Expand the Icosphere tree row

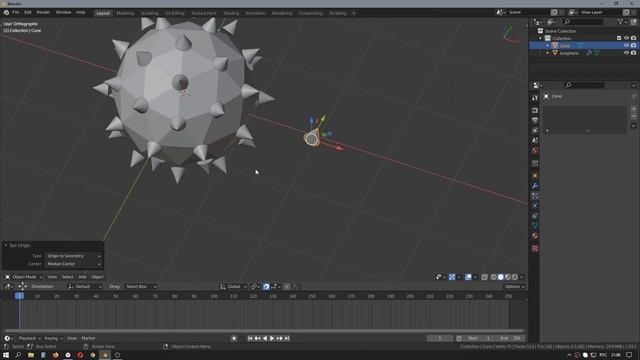[548, 53]
